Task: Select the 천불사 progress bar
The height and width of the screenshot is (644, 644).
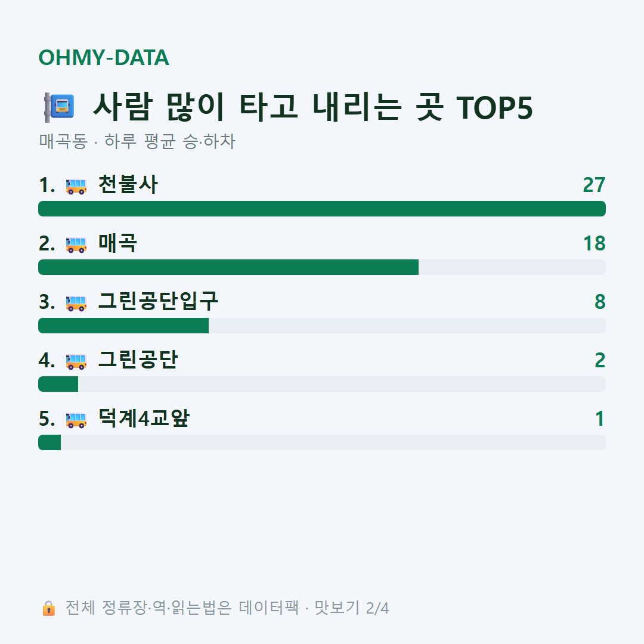Action: tap(322, 209)
